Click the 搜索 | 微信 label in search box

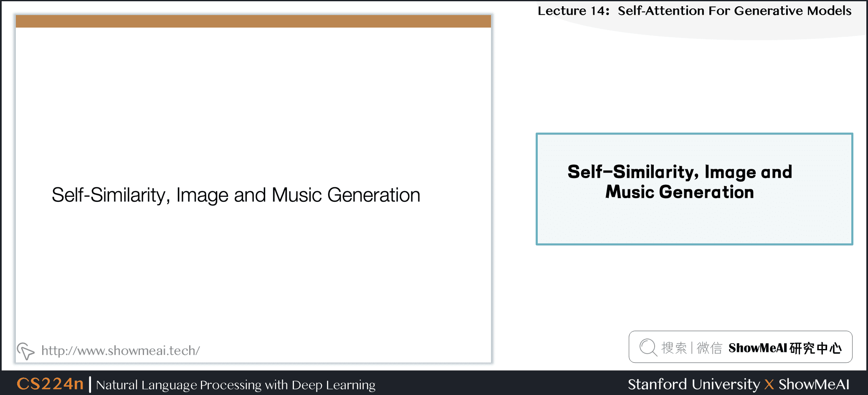pos(691,348)
